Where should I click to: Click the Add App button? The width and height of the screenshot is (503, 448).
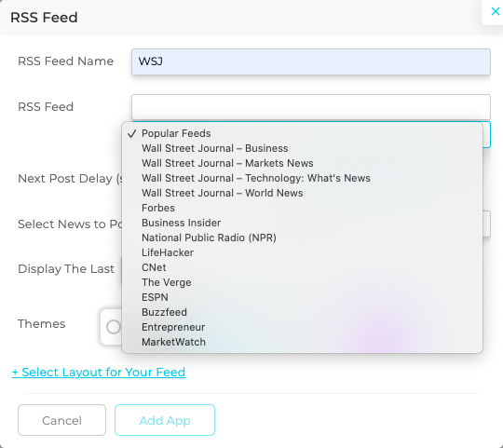click(x=165, y=420)
